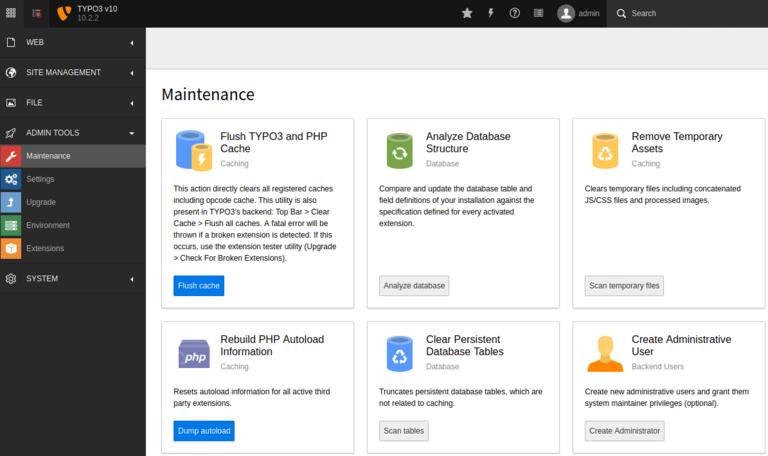The image size is (768, 456).
Task: Select the Maintenance menu item
Action: (x=48, y=156)
